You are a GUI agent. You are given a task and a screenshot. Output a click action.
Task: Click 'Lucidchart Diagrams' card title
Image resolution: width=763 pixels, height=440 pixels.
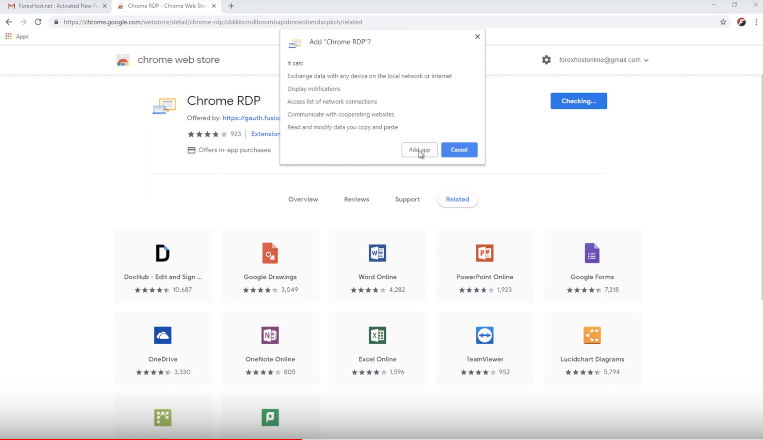tap(592, 359)
